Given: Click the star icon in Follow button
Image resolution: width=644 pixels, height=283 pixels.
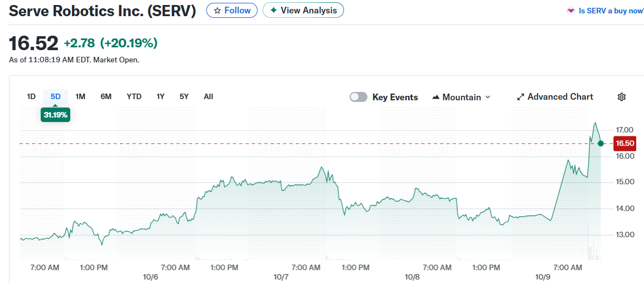Looking at the screenshot, I should point(217,11).
